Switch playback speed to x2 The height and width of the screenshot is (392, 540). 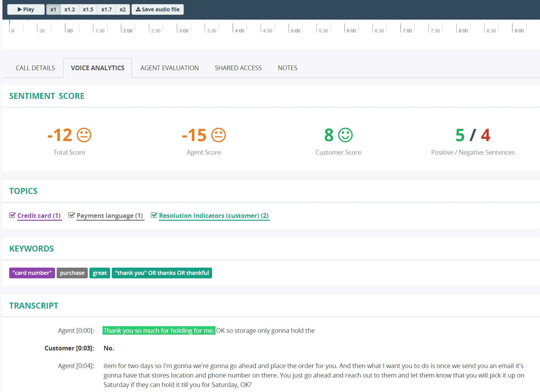tap(123, 9)
